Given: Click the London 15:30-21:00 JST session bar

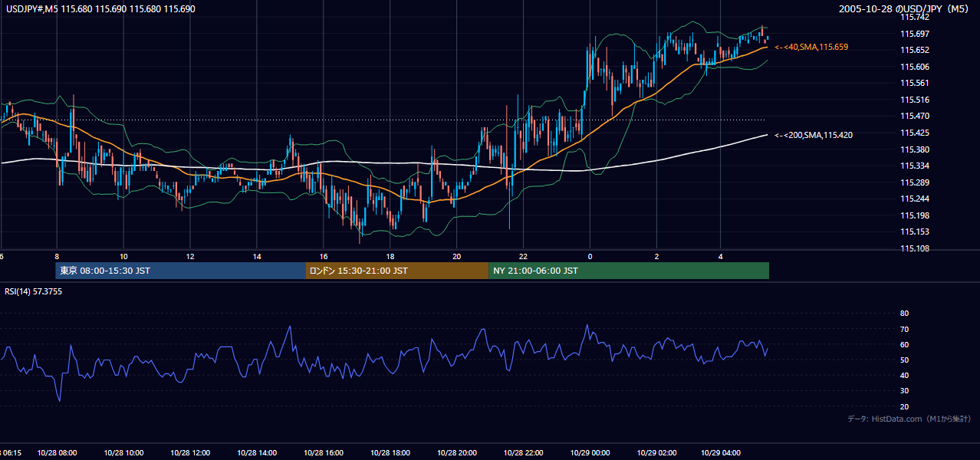Looking at the screenshot, I should pos(396,271).
